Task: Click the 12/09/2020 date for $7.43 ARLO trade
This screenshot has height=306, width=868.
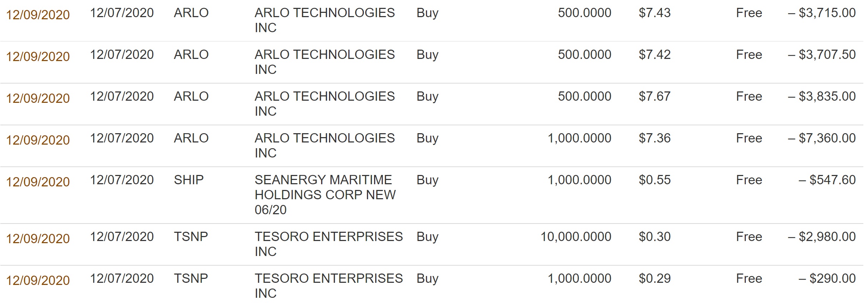Action: coord(38,15)
